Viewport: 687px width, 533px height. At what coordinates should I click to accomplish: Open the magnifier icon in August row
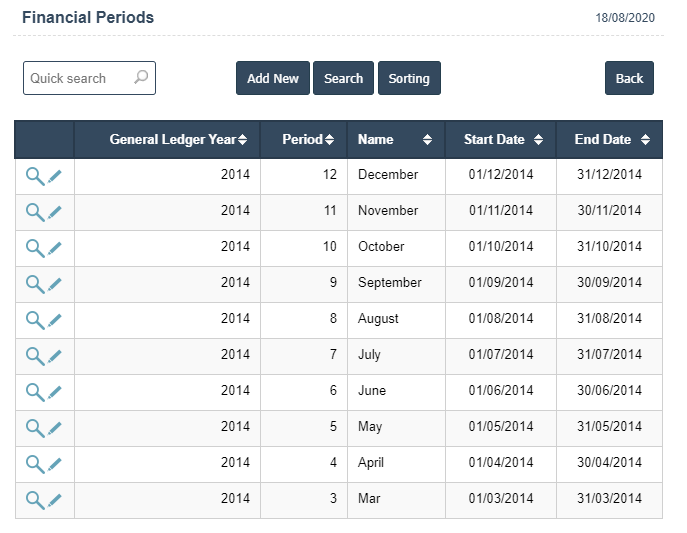(x=34, y=320)
